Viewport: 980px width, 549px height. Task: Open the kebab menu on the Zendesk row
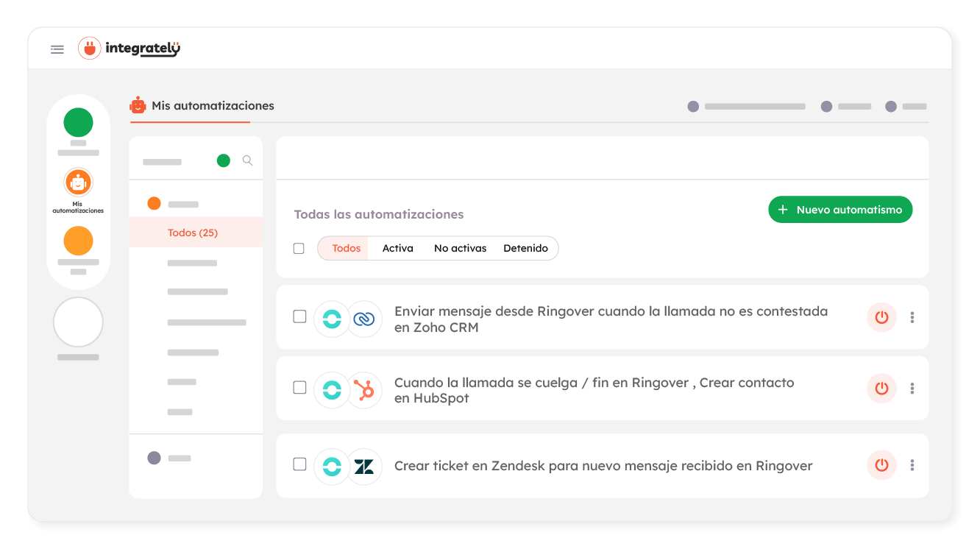pos(912,465)
